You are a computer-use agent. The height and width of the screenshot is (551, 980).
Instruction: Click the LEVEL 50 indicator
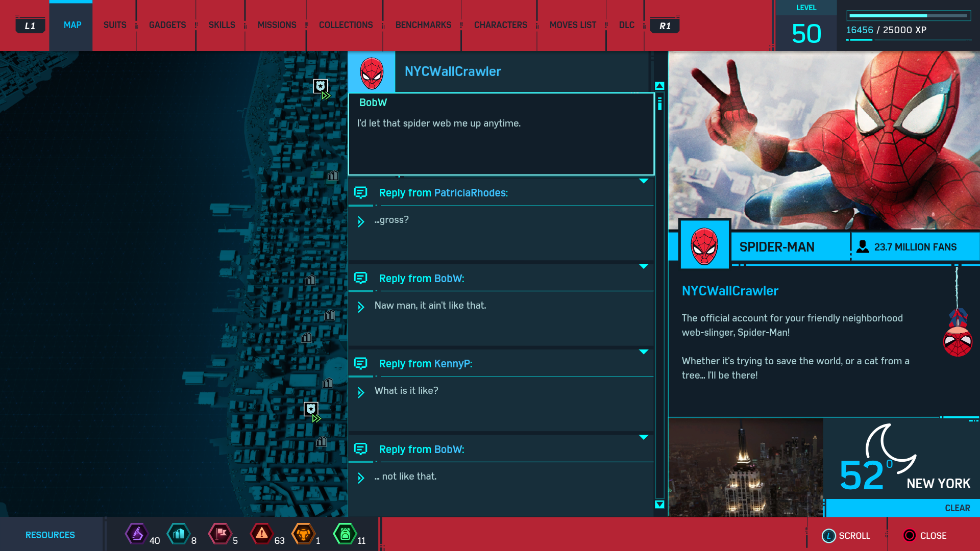806,26
